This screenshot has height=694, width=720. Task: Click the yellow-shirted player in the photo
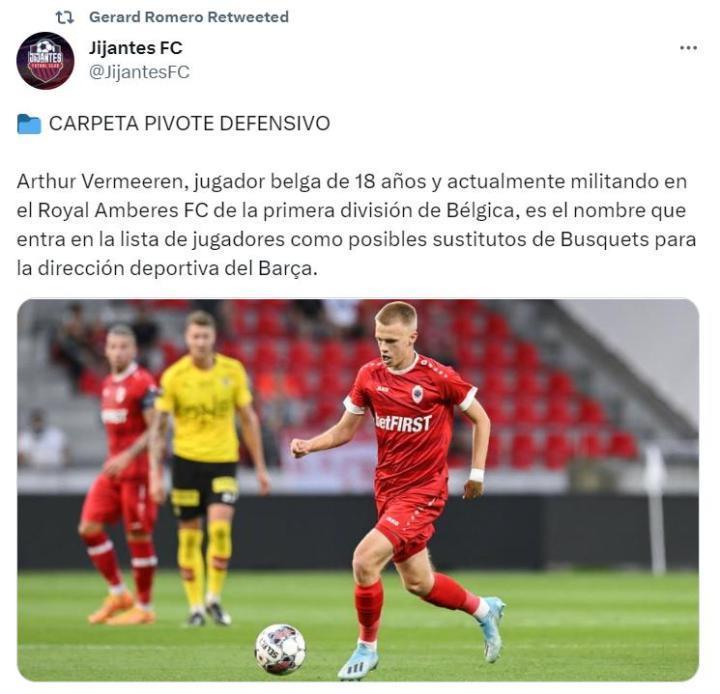pyautogui.click(x=209, y=466)
